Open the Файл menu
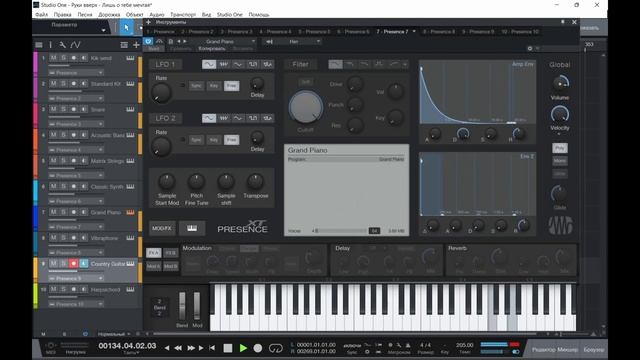The height and width of the screenshot is (360, 640). pyautogui.click(x=41, y=14)
